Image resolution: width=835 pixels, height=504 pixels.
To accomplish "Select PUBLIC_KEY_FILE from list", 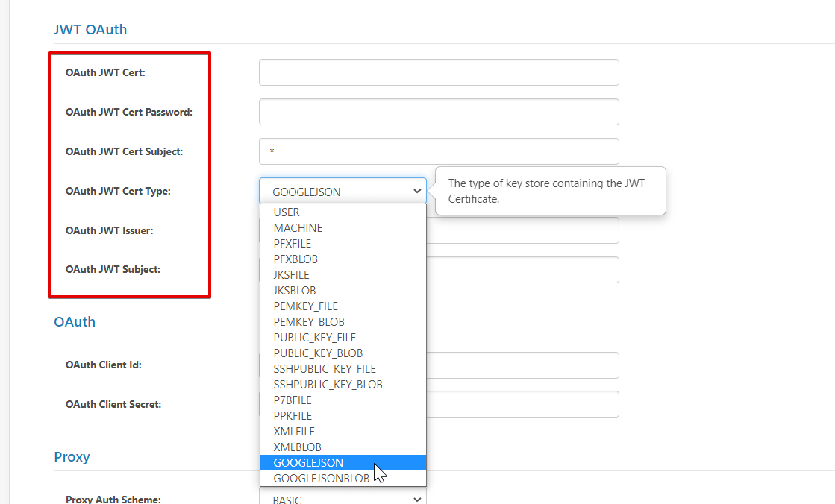I will pos(314,338).
